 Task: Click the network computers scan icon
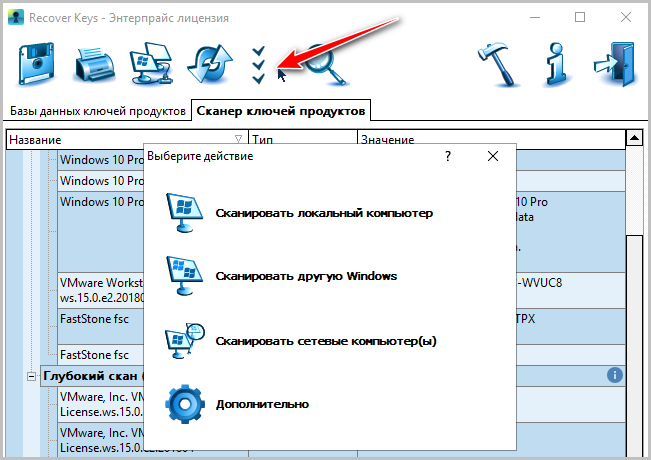pos(185,340)
